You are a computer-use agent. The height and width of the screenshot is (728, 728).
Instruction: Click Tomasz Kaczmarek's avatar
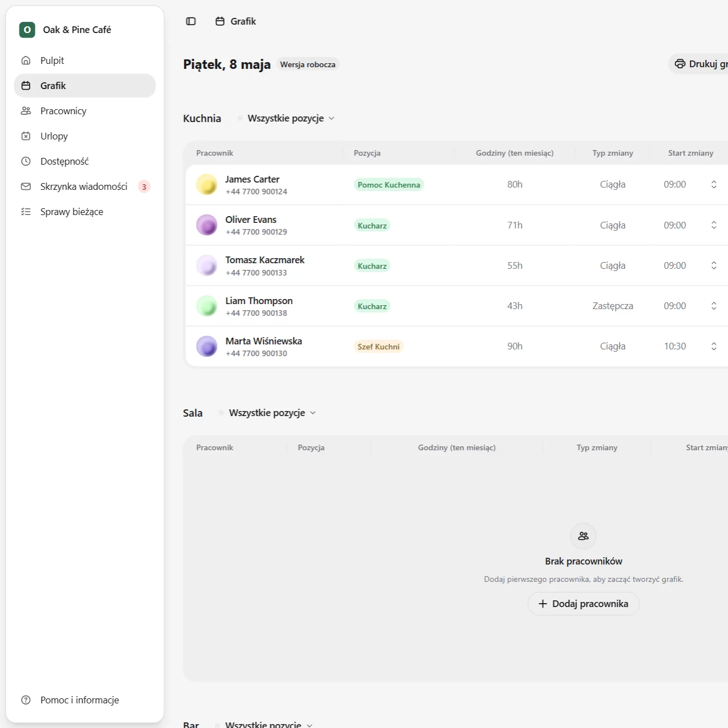click(x=207, y=265)
